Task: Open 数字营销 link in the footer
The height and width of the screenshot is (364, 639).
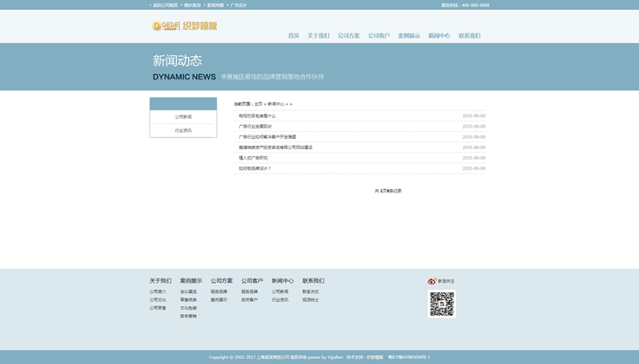Action: click(x=188, y=316)
